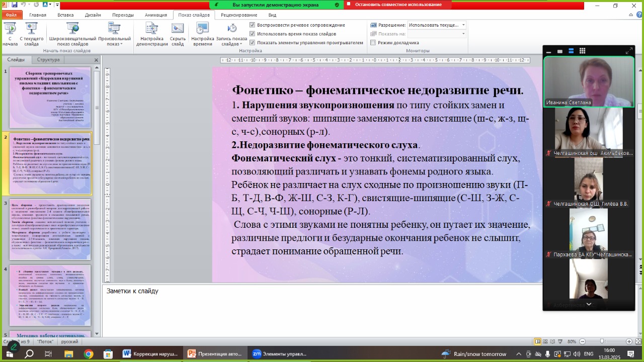Viewport: 644px width, 362px height.
Task: Click zoom-in plus button in status bar
Action: [x=629, y=341]
